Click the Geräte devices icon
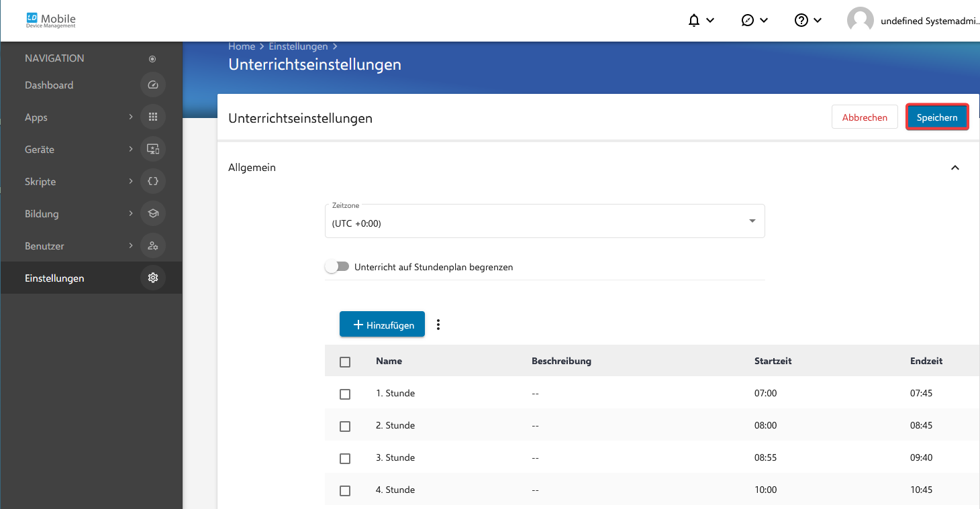980x509 pixels. tap(153, 150)
